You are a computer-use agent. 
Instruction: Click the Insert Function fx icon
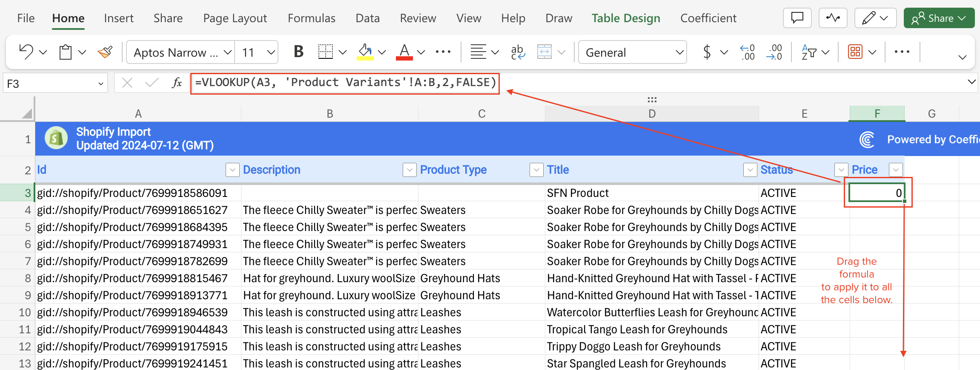click(177, 83)
